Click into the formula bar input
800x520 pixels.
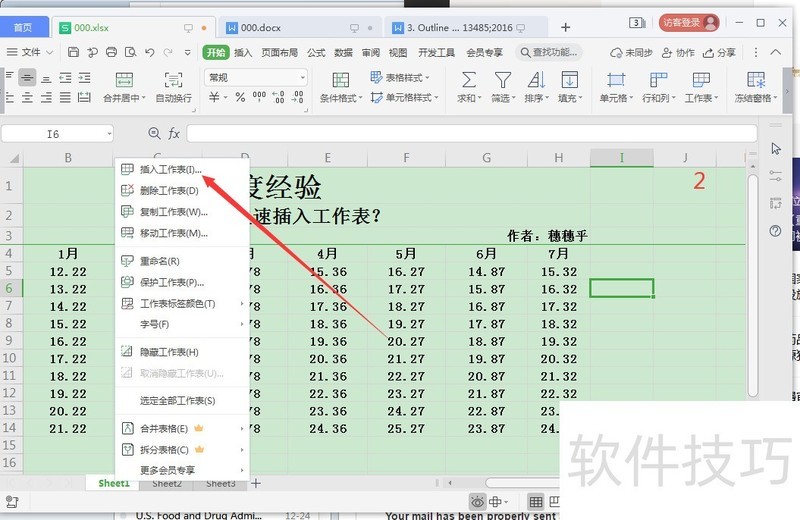click(x=471, y=134)
